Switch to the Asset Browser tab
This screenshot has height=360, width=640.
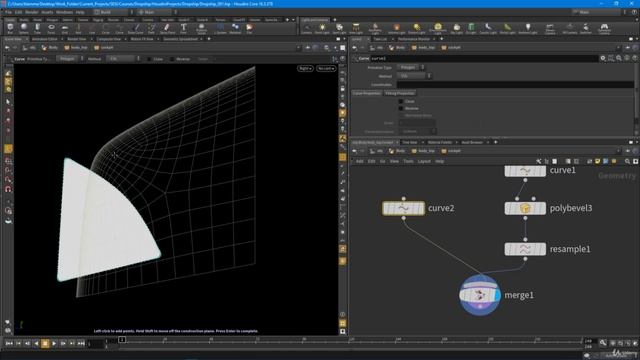(472, 142)
